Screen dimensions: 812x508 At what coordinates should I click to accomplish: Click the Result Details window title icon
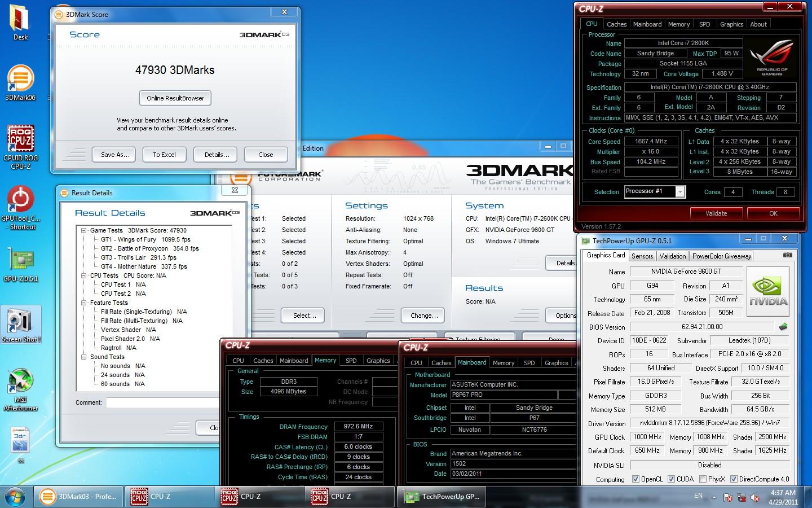point(64,192)
